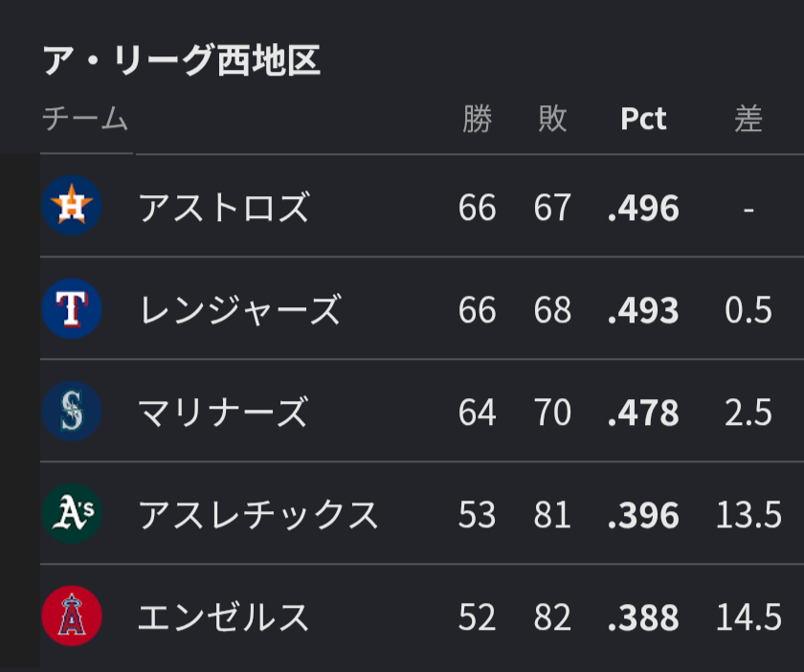The image size is (804, 672).
Task: Click the Athletics A's team logo
Action: [72, 513]
